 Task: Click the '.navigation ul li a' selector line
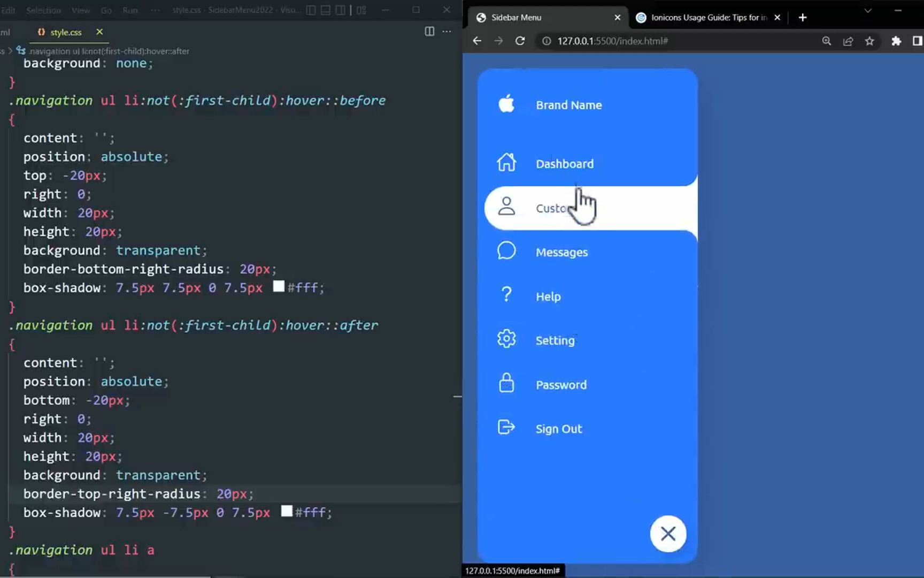pyautogui.click(x=82, y=550)
